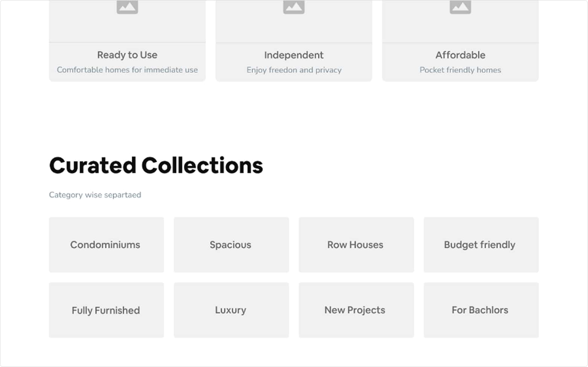Click the Curated Collections heading
The width and height of the screenshot is (588, 367).
coord(156,166)
